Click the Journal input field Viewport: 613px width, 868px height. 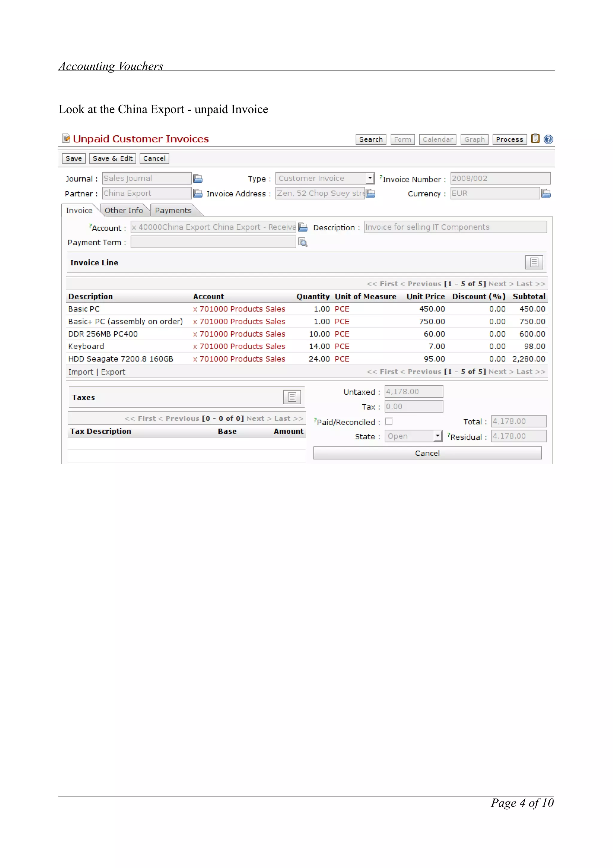(x=147, y=178)
